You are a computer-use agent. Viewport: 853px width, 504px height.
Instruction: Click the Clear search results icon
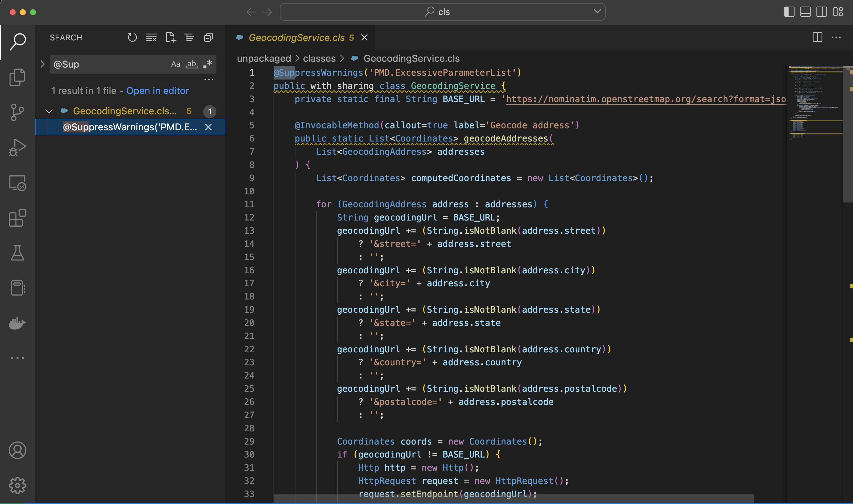coord(151,37)
